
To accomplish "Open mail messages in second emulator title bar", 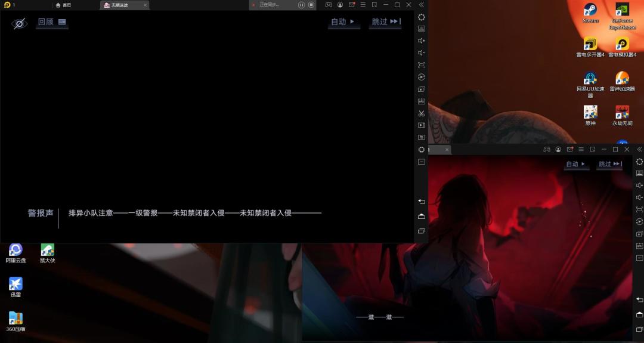I will point(569,150).
